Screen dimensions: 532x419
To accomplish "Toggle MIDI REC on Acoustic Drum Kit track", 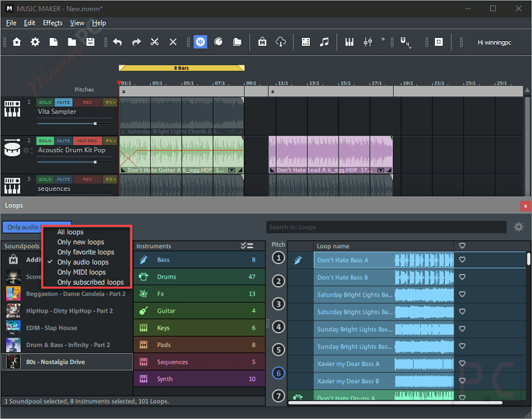I will click(88, 141).
